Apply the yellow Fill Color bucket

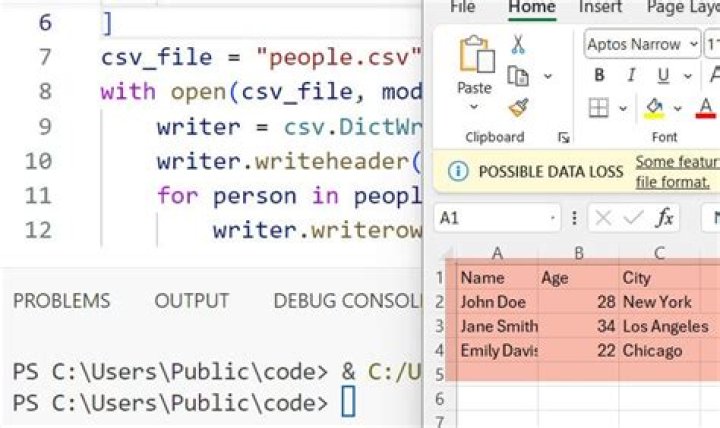[x=654, y=109]
